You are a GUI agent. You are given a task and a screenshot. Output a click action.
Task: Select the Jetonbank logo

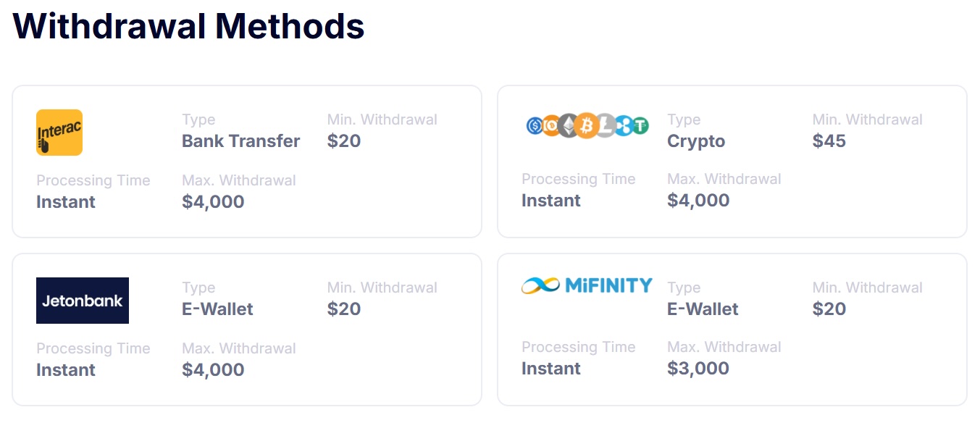point(83,301)
